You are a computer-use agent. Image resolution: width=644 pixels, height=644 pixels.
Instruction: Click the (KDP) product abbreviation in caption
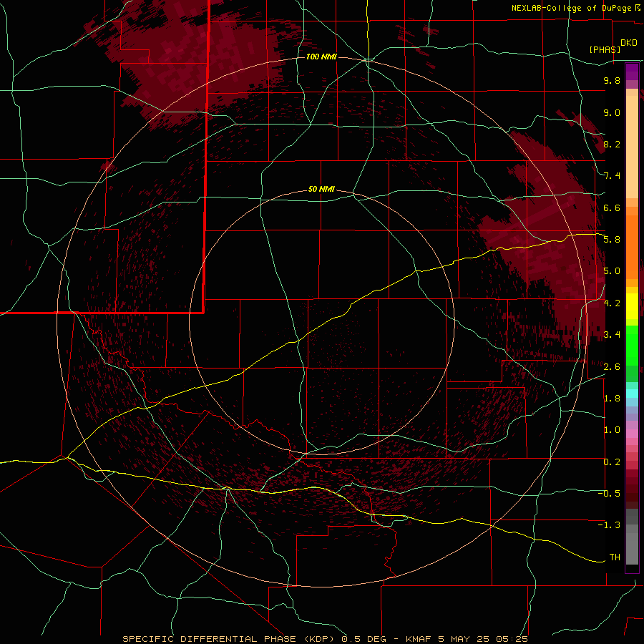click(x=318, y=639)
